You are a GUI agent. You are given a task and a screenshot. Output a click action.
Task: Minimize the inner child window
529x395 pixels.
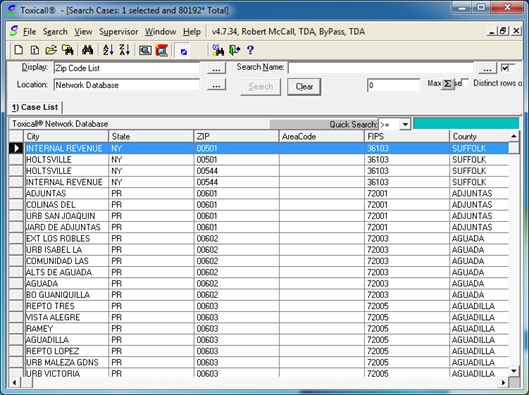click(x=492, y=31)
